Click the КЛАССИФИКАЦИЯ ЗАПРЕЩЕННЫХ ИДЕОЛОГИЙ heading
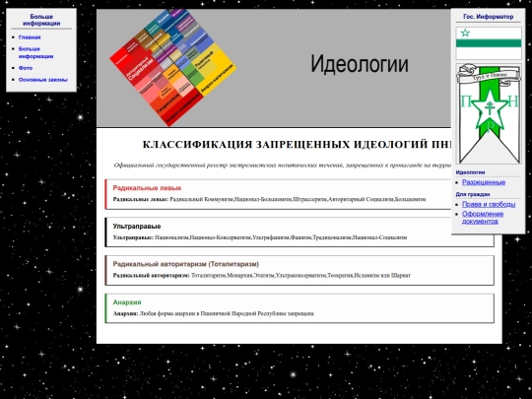532x399 pixels. (297, 145)
